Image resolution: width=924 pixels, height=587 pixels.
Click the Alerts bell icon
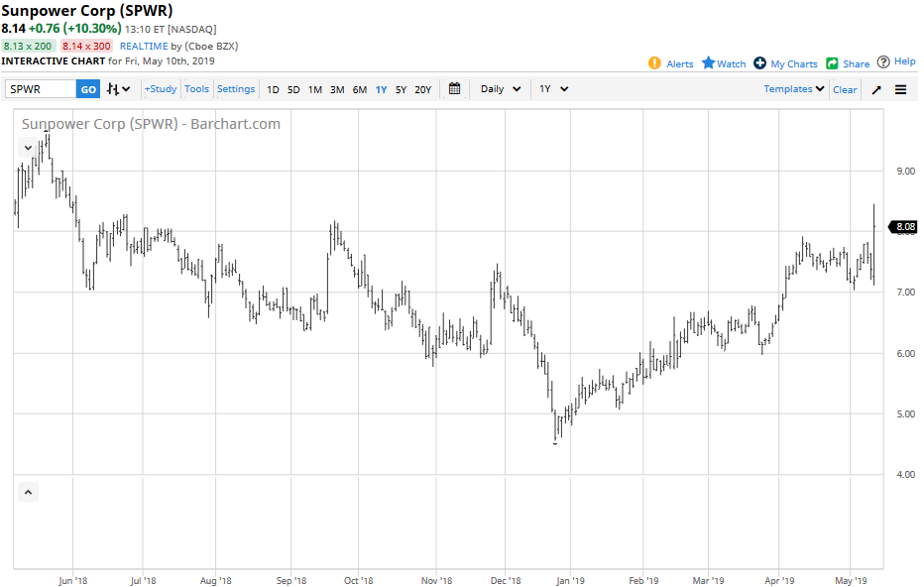pos(654,63)
